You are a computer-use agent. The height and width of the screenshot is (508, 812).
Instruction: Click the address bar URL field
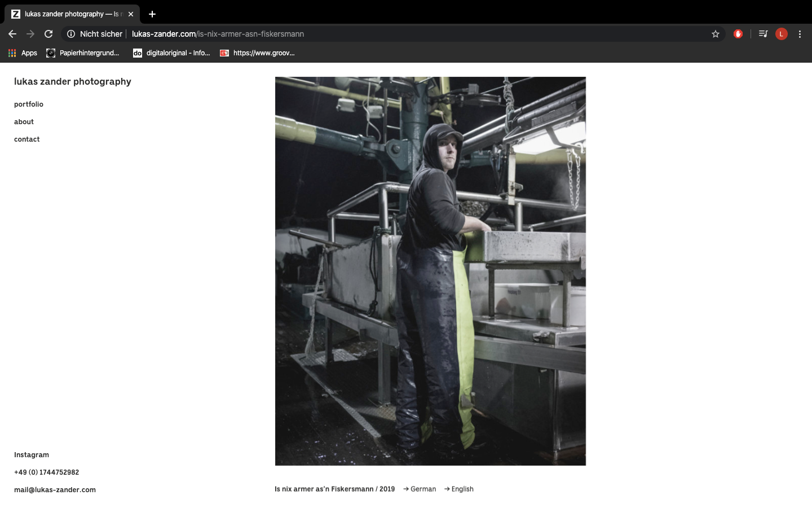(x=395, y=34)
